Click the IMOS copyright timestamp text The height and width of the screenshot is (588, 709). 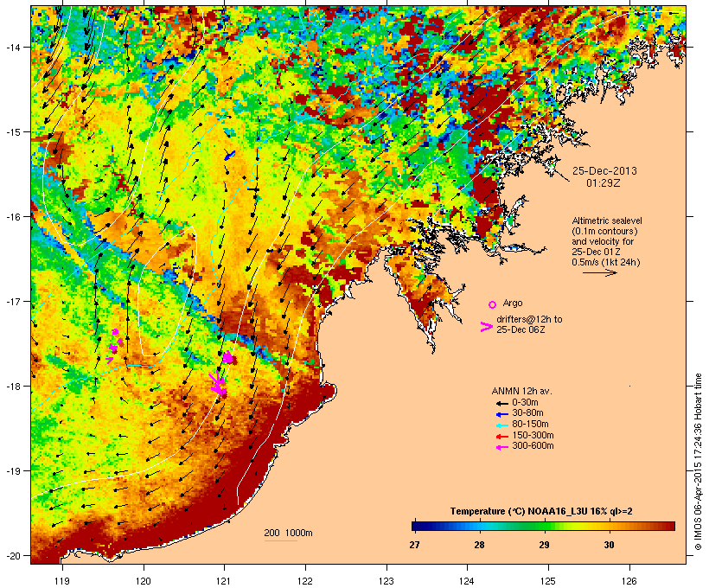[x=698, y=462]
